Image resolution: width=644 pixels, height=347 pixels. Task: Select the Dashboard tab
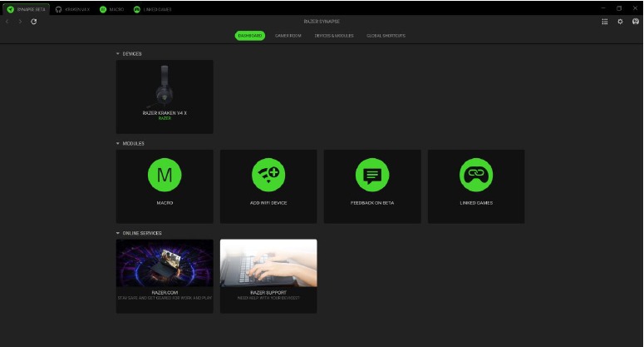[250, 36]
